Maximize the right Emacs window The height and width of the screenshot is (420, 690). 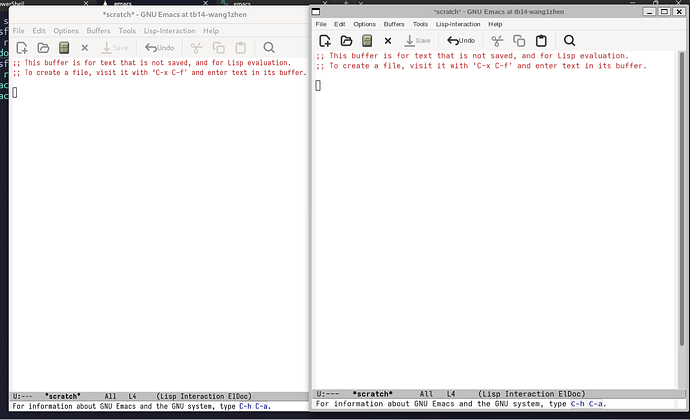coord(664,12)
